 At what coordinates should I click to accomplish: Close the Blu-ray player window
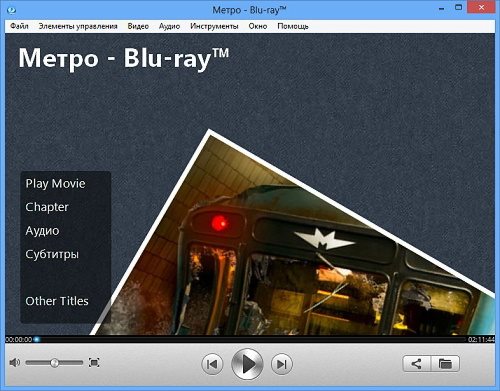point(481,7)
